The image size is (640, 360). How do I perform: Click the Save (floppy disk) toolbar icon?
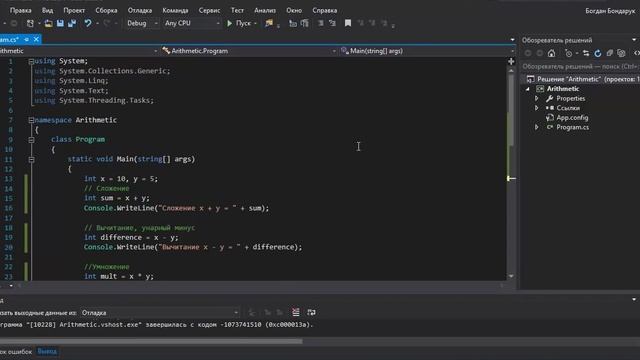point(60,23)
